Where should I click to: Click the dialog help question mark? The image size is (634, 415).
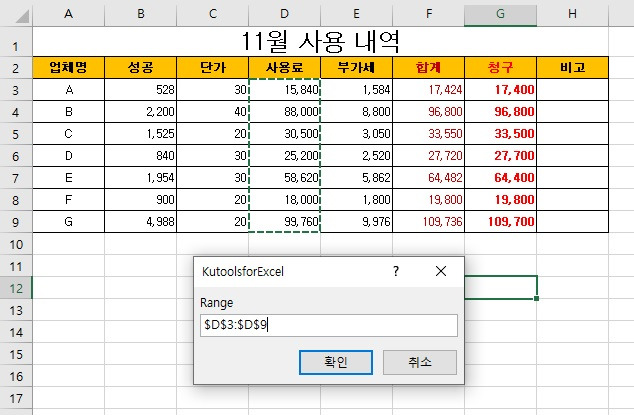[x=396, y=271]
